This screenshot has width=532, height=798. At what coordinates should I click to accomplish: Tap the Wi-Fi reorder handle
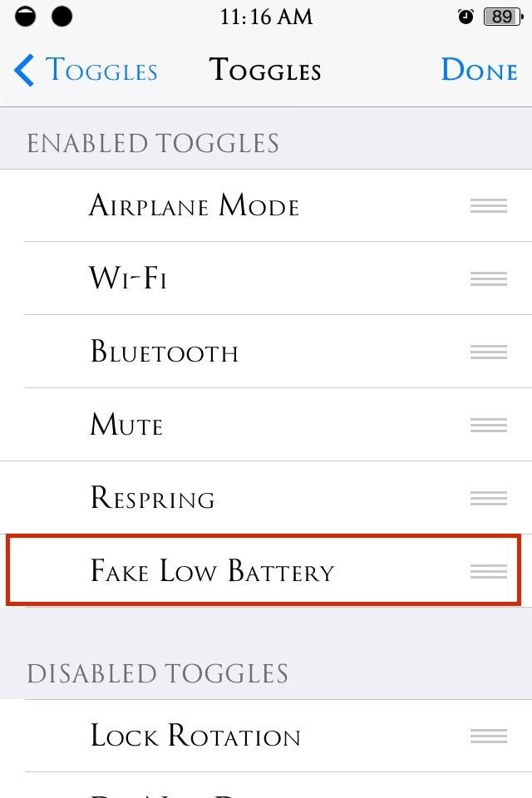[x=488, y=278]
